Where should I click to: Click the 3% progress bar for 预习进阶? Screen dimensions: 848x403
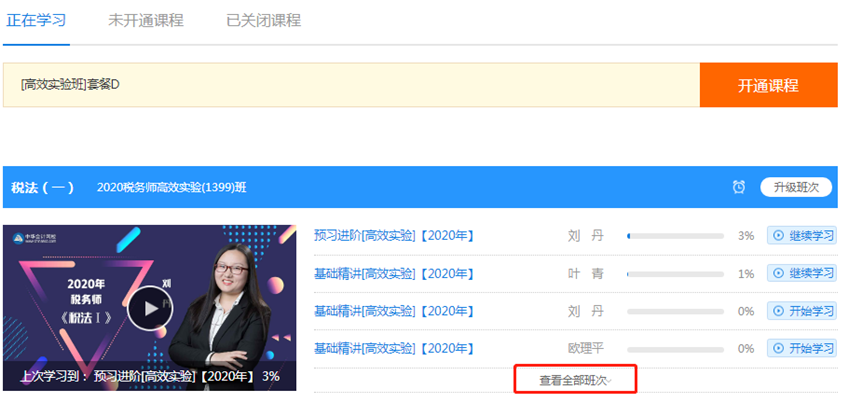pos(675,236)
